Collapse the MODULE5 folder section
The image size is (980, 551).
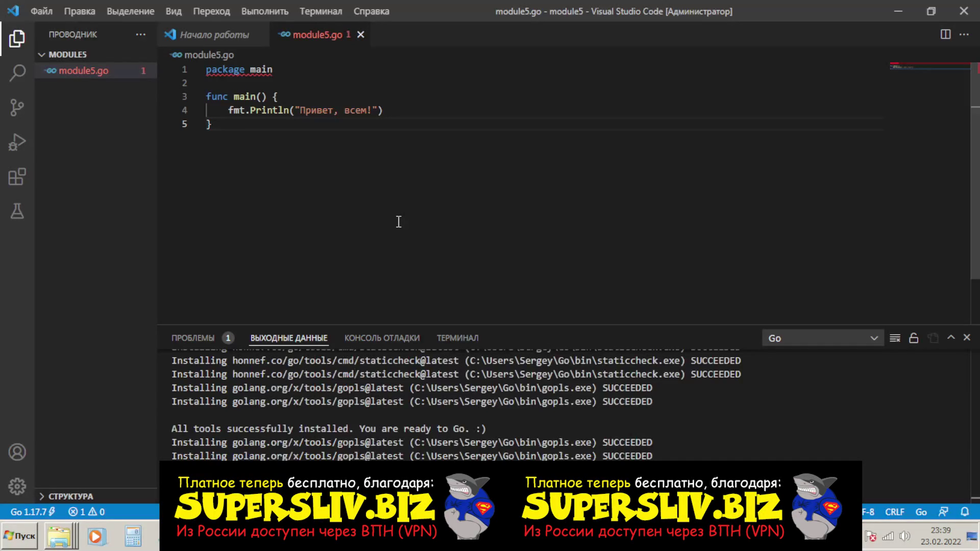pos(96,54)
